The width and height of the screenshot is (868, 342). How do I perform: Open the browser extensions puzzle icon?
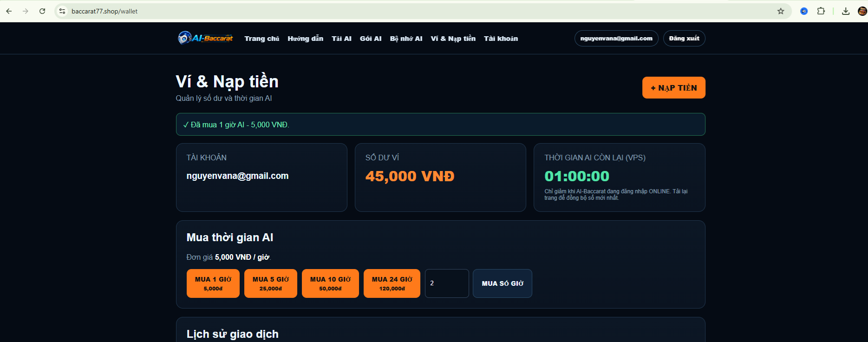[821, 11]
